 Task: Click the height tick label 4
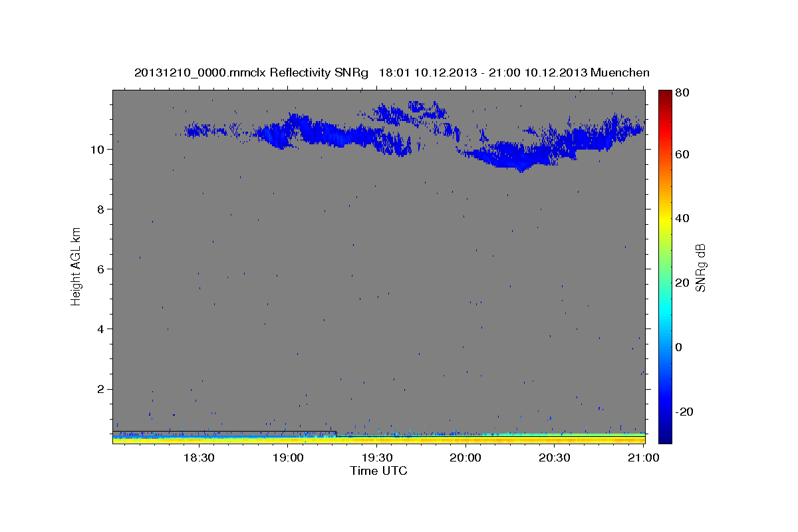100,329
